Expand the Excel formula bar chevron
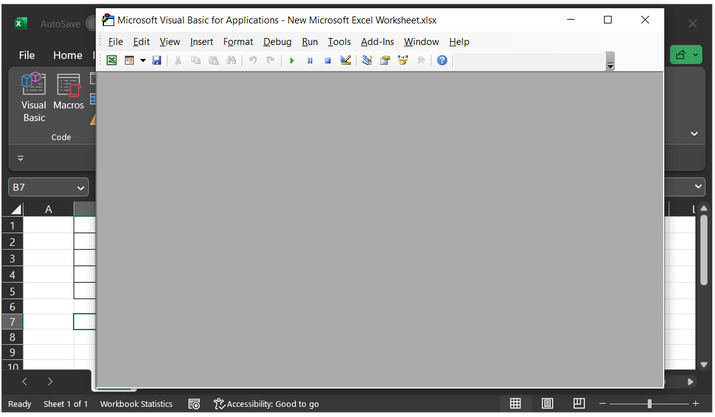The image size is (715, 417). click(x=698, y=186)
